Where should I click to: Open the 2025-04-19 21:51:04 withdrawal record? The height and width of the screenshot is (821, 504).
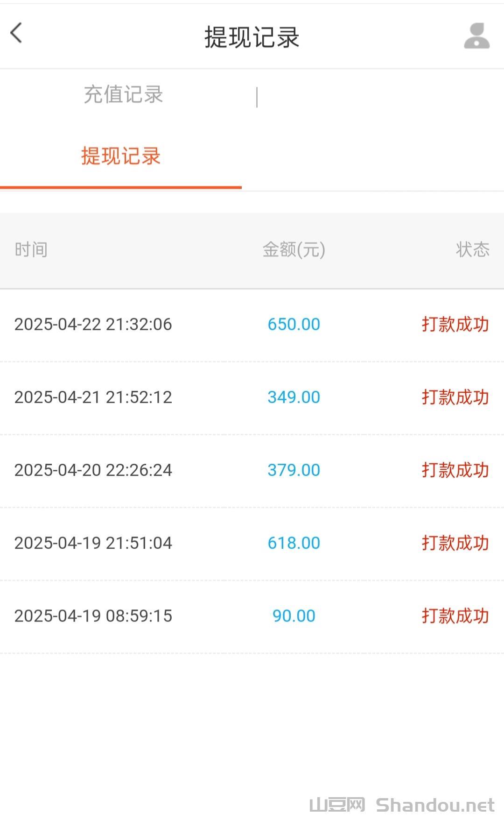93,543
